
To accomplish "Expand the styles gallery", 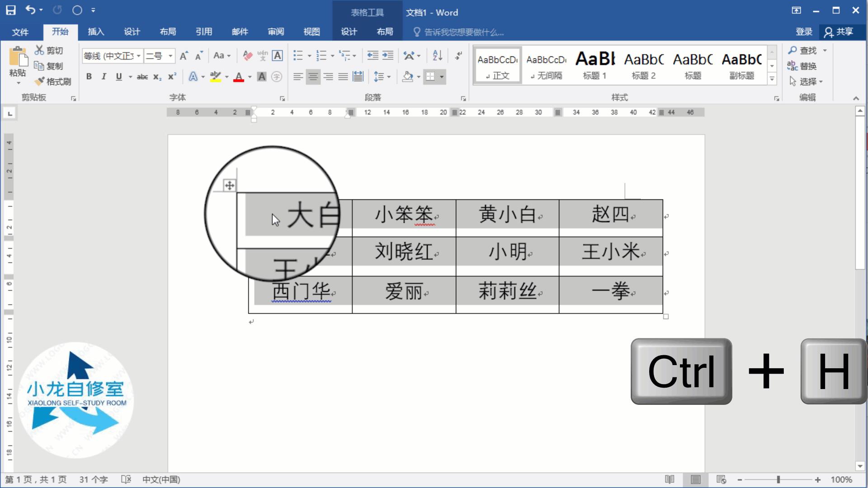I will (771, 79).
